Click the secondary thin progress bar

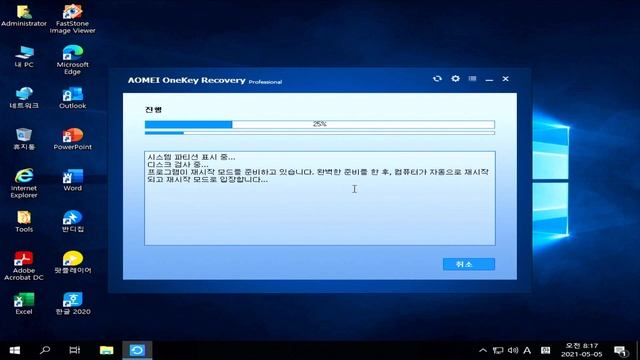[x=320, y=133]
